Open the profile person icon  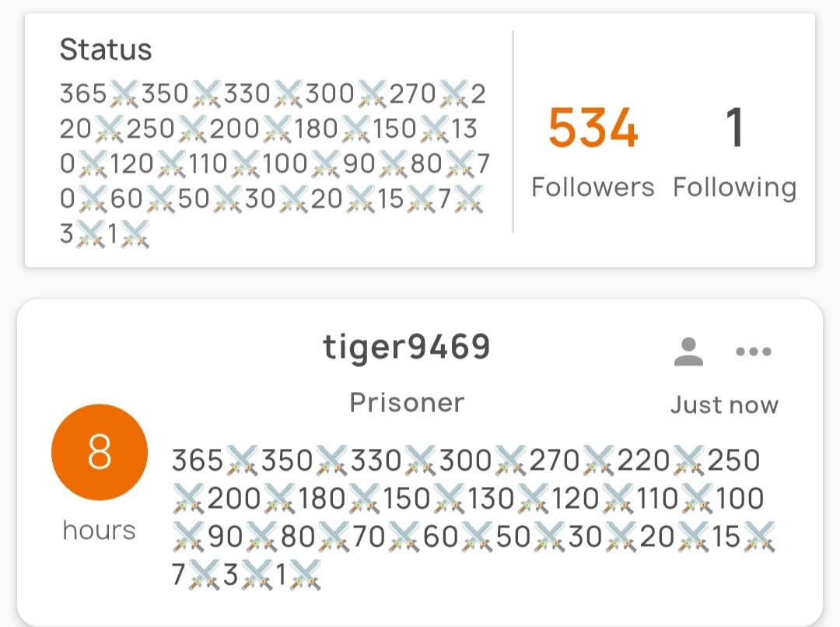click(688, 352)
